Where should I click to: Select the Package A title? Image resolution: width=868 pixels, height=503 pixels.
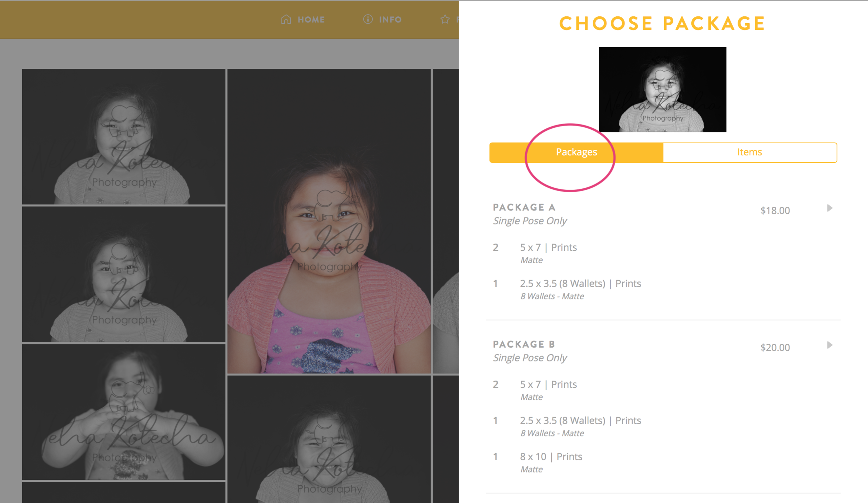(524, 207)
